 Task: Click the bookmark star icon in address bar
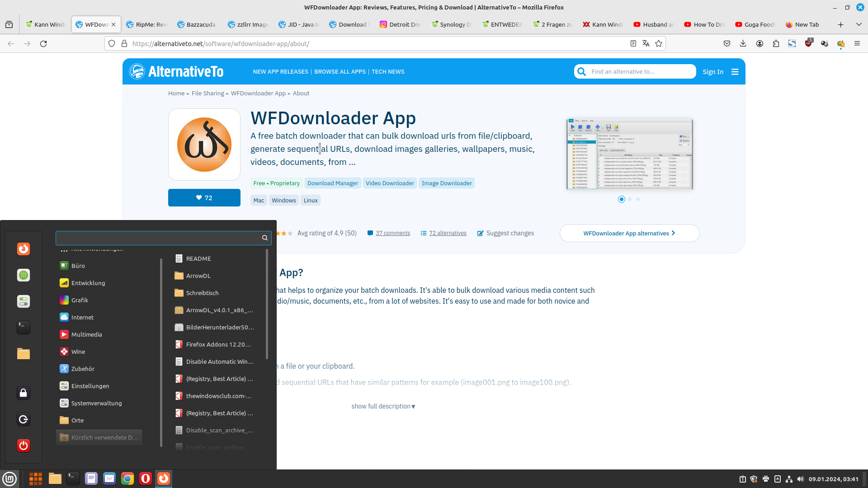(659, 43)
